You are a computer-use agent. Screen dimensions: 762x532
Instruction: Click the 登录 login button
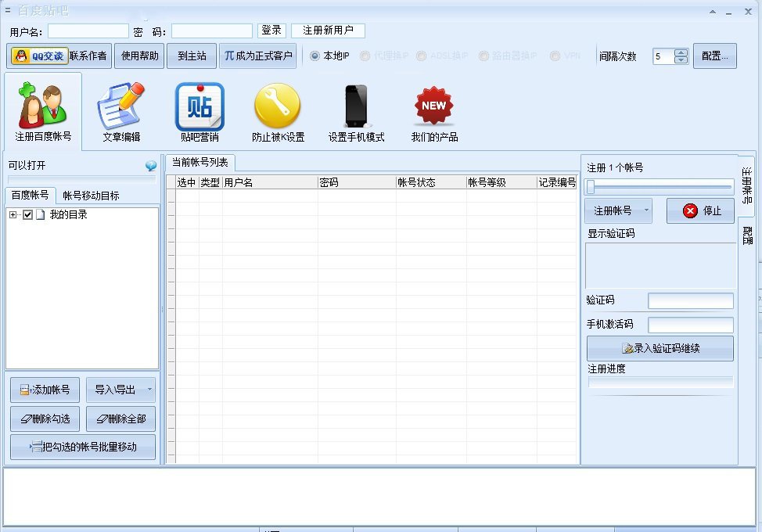click(x=271, y=31)
